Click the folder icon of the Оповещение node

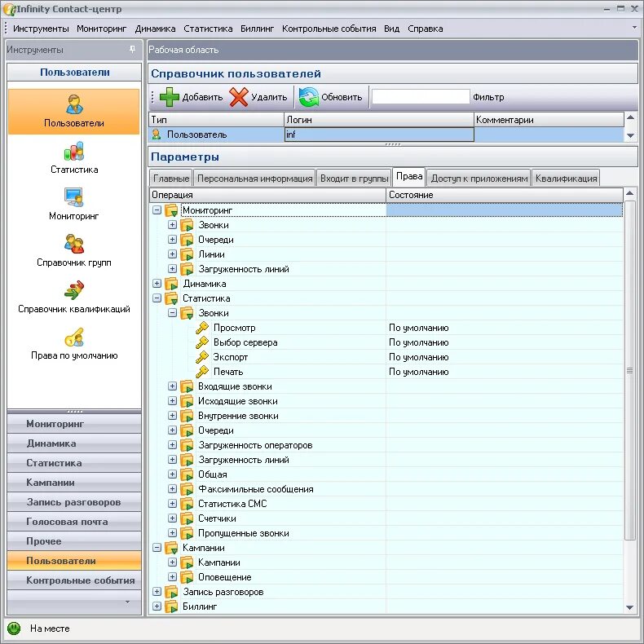(x=187, y=577)
